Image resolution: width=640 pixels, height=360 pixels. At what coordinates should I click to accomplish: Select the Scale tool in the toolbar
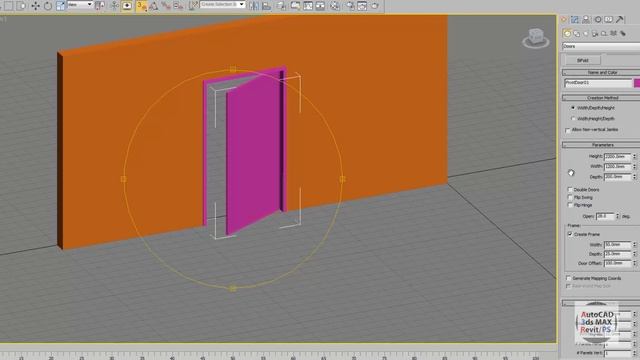point(60,6)
